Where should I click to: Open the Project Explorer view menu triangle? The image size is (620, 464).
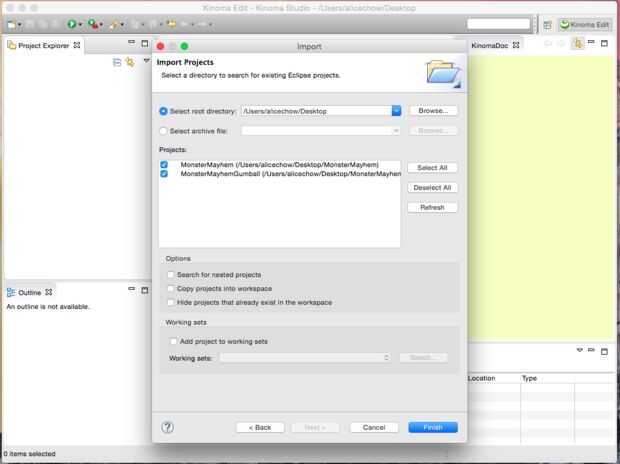point(146,61)
